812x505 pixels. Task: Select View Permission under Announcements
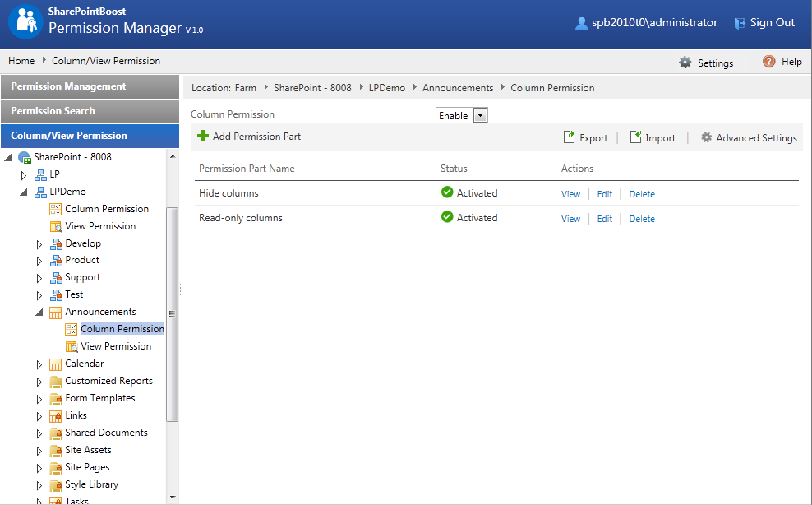116,346
